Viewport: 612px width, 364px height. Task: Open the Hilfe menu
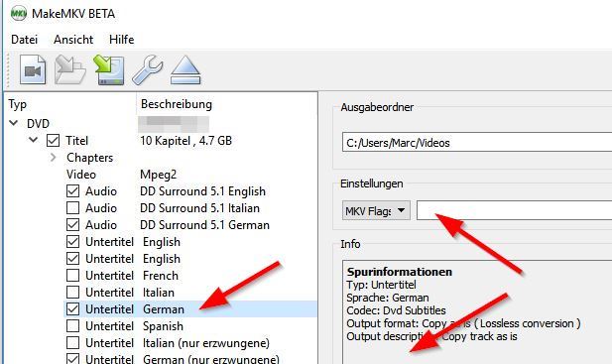pos(121,40)
